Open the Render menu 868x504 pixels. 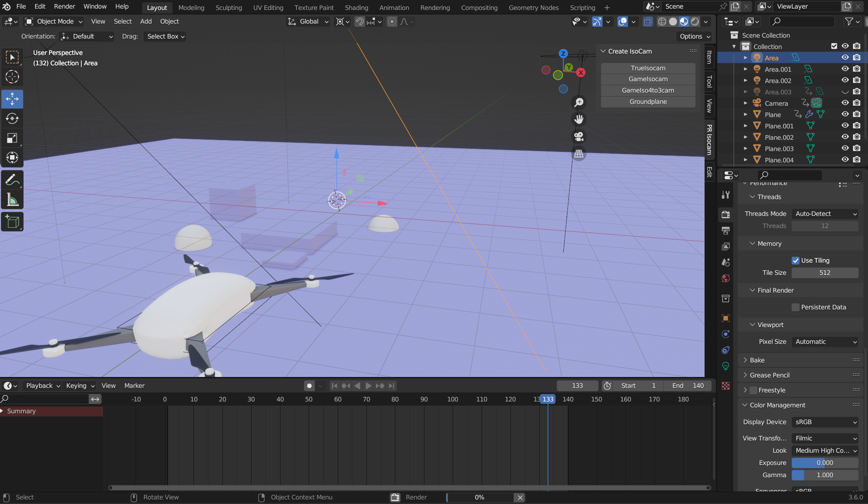64,6
